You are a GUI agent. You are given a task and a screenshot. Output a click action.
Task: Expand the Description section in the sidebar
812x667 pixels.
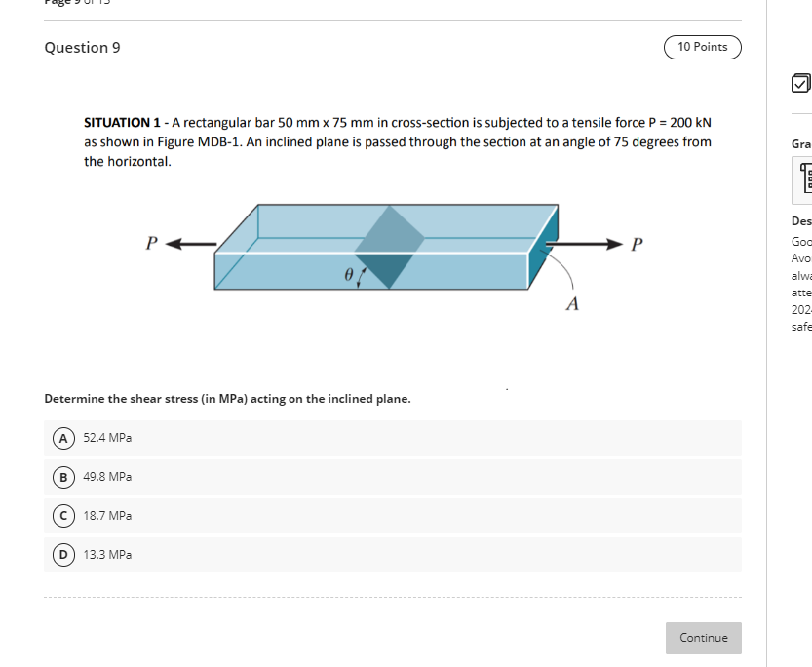[800, 220]
